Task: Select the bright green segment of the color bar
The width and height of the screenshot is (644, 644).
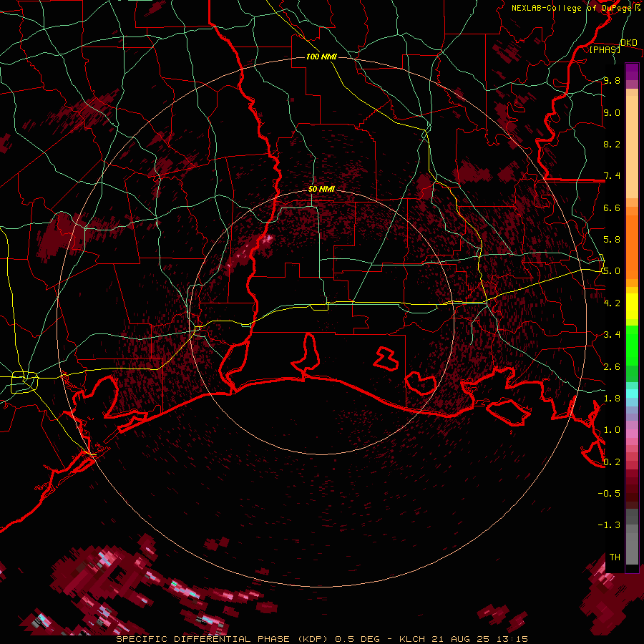Action: coord(632,345)
